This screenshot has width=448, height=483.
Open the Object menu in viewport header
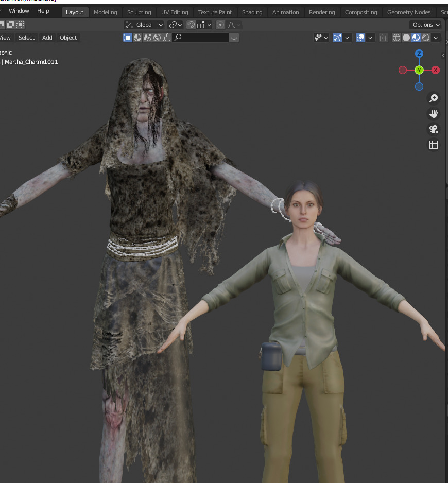68,38
